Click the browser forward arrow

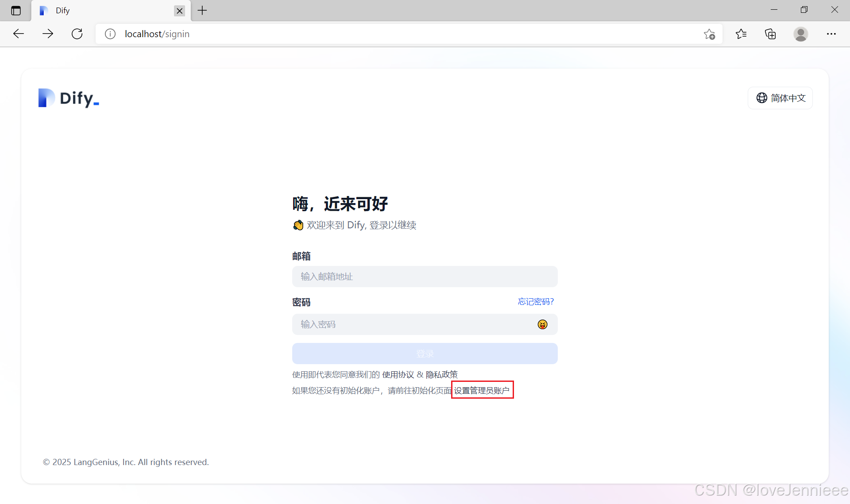(x=48, y=34)
